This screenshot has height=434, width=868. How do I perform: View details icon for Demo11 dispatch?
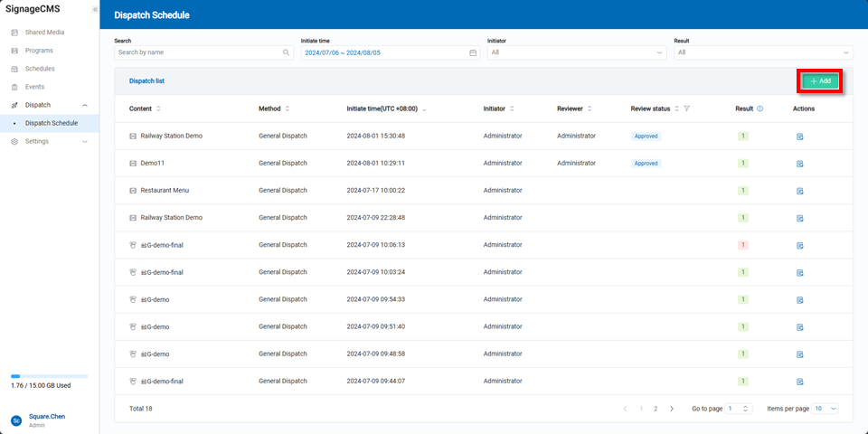(800, 164)
